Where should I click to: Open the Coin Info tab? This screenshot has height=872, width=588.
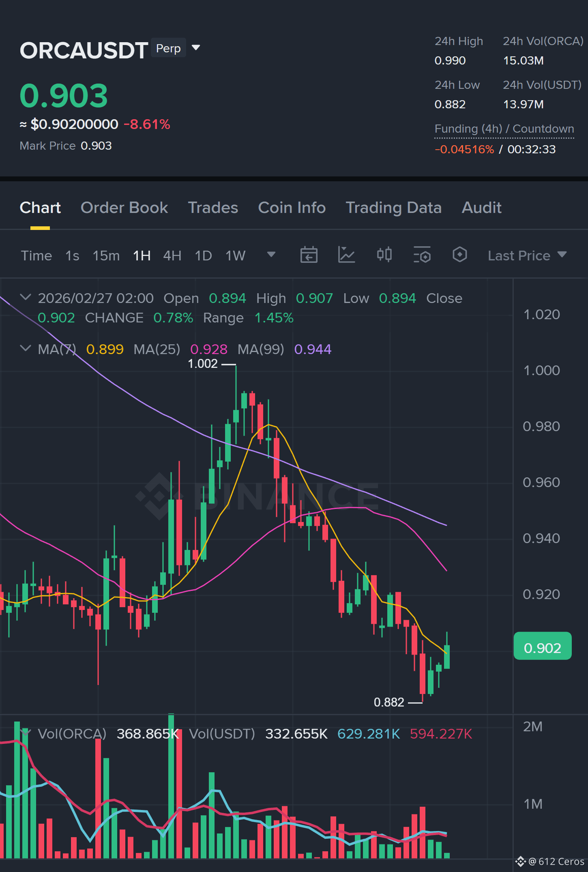click(292, 208)
